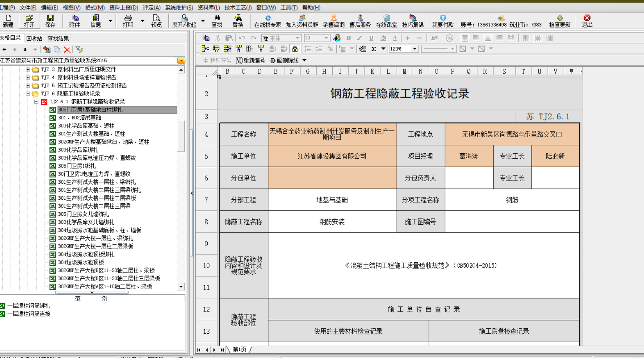
Task: Toggle right text alignment
Action: [x=499, y=38]
